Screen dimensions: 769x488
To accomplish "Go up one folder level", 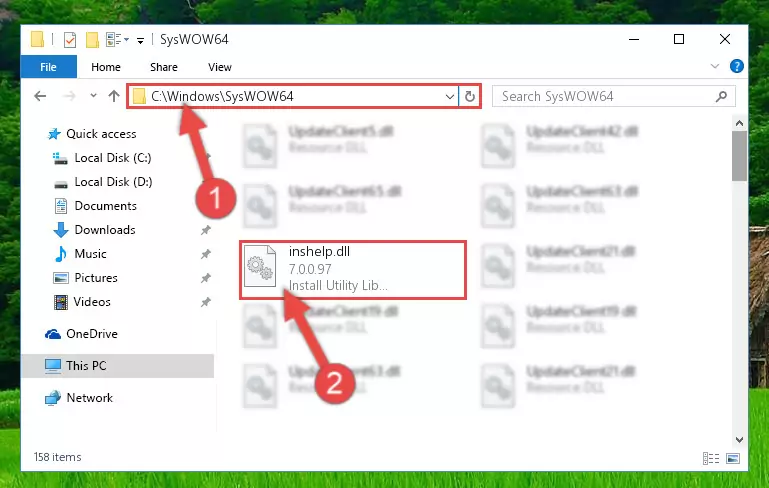I will (114, 96).
